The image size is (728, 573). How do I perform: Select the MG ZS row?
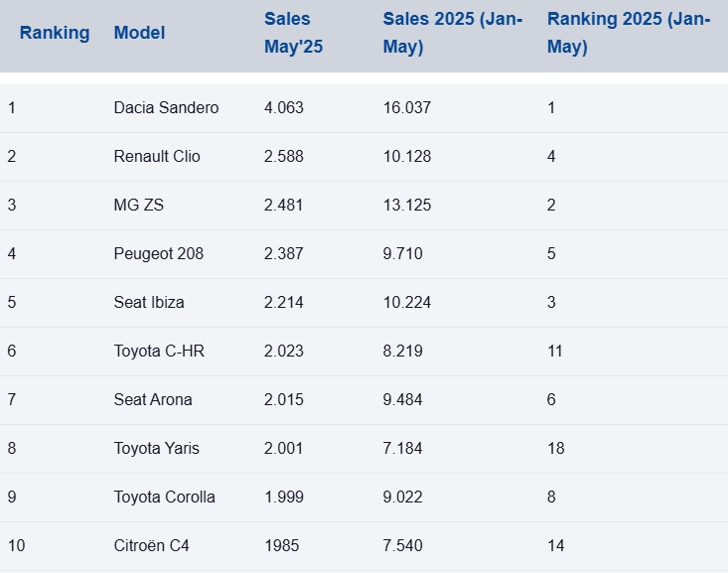(139, 205)
